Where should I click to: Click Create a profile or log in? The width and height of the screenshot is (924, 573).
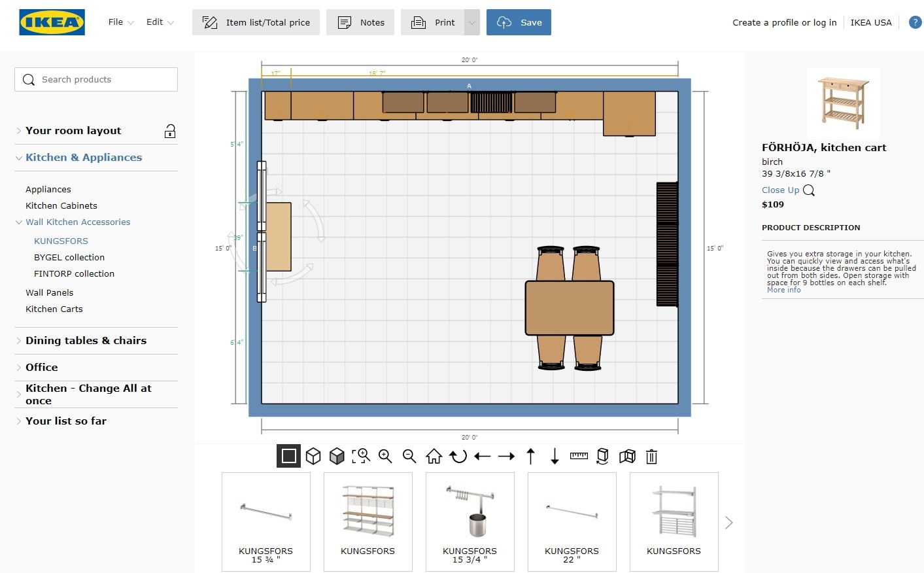coord(784,22)
